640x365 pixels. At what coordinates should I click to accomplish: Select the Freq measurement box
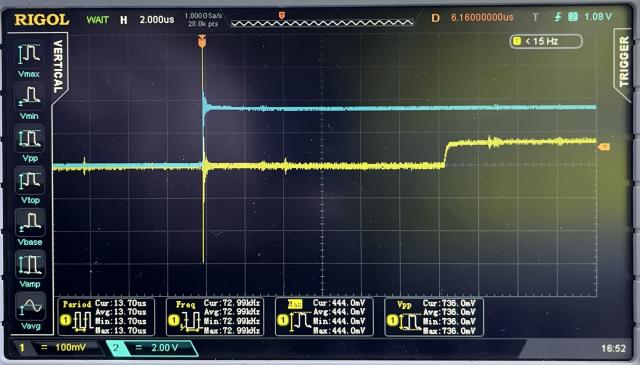point(215,317)
